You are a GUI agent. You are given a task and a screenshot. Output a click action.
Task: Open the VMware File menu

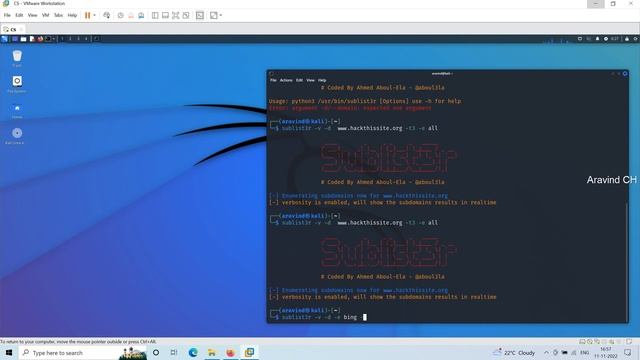click(7, 16)
